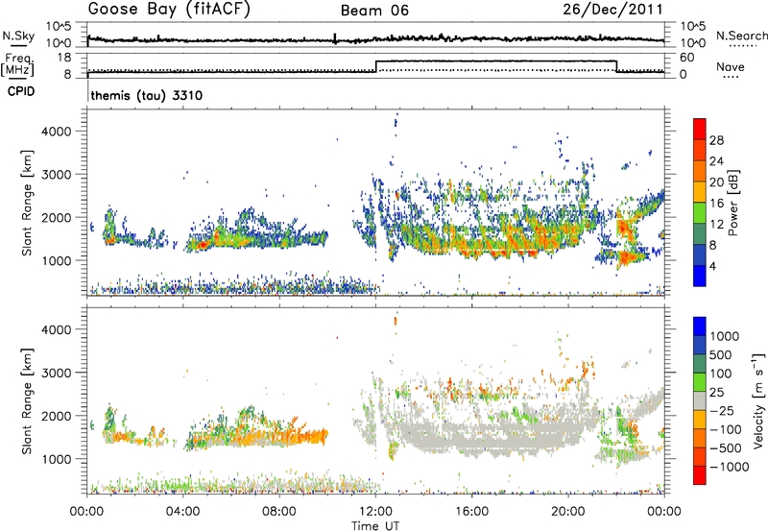Click the Velocity scale value '-1000'
Viewport: 768px width, 532px height.
pos(729,467)
